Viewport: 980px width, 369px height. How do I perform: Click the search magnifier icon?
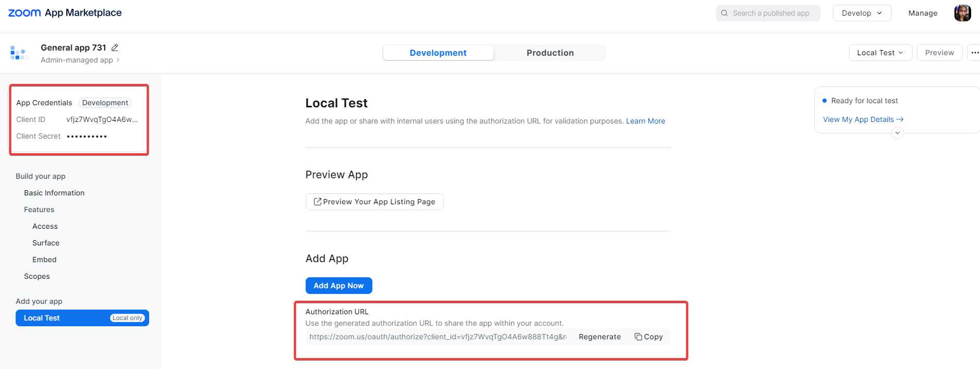[724, 13]
